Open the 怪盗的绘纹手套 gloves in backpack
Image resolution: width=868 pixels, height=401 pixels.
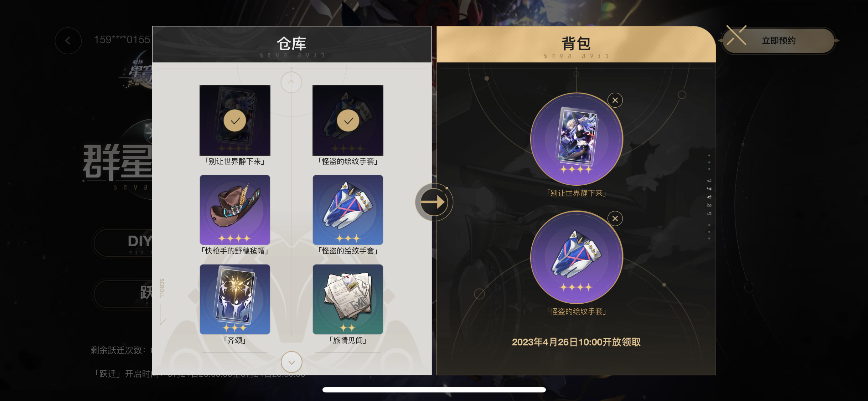click(577, 257)
